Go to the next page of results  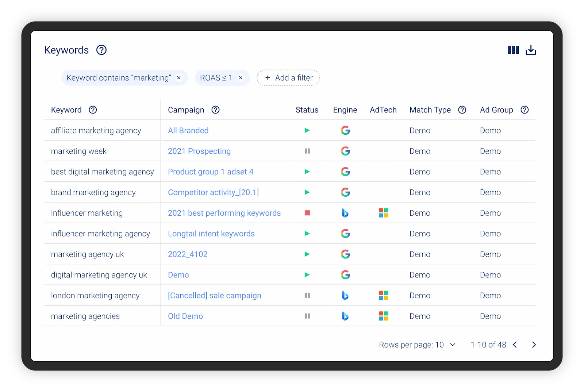[534, 345]
